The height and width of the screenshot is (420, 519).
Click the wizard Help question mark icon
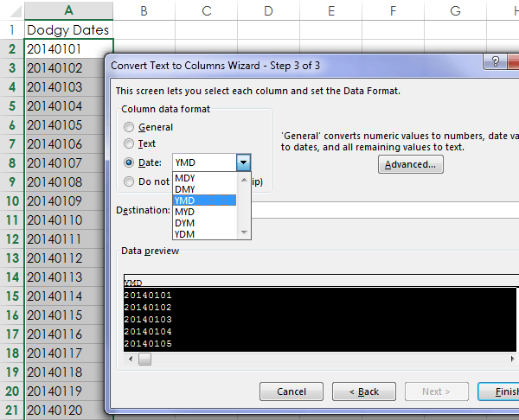[495, 61]
